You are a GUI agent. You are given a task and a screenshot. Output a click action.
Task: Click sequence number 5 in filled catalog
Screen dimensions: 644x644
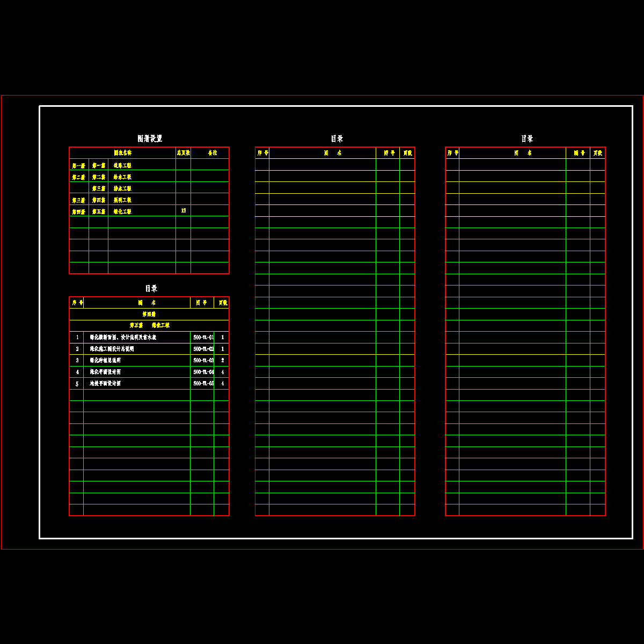coord(77,384)
